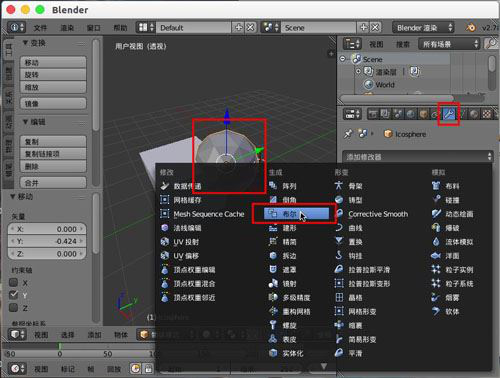
Task: Choose the Array modifier icon
Action: point(273,185)
